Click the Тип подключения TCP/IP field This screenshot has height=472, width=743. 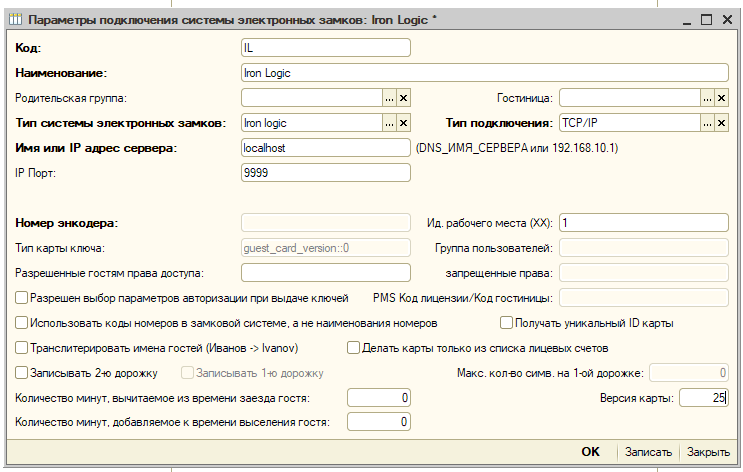point(630,123)
